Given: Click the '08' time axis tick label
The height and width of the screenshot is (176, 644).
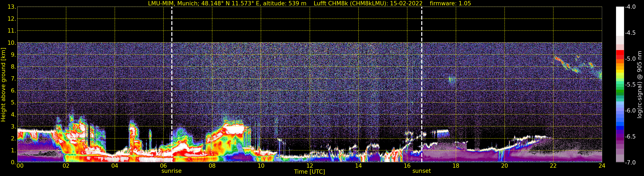Looking at the screenshot, I should coord(212,166).
